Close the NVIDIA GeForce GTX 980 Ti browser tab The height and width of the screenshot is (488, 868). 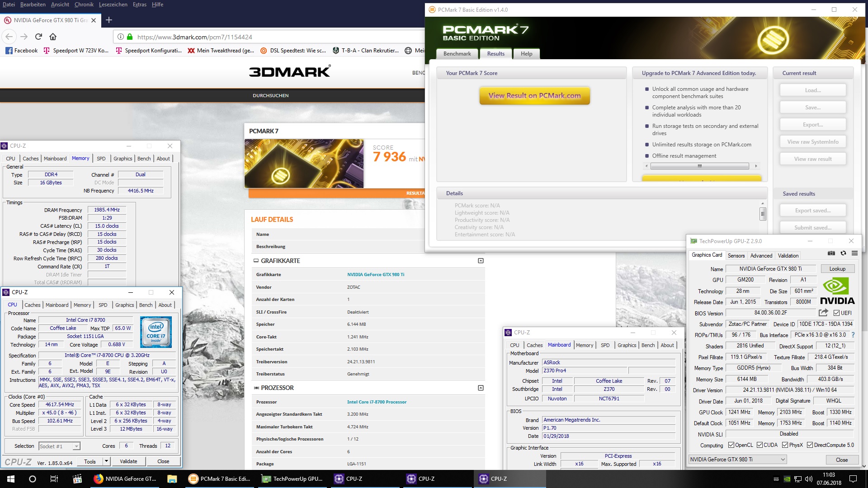[x=94, y=20]
